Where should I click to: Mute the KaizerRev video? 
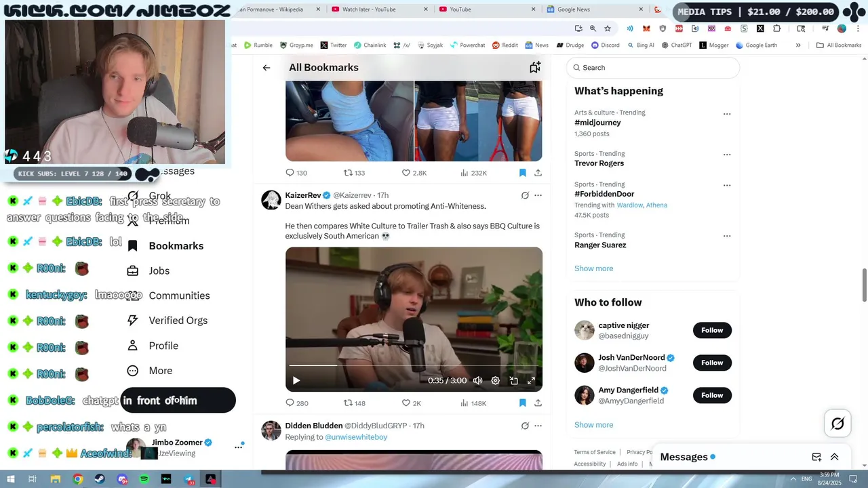click(477, 380)
